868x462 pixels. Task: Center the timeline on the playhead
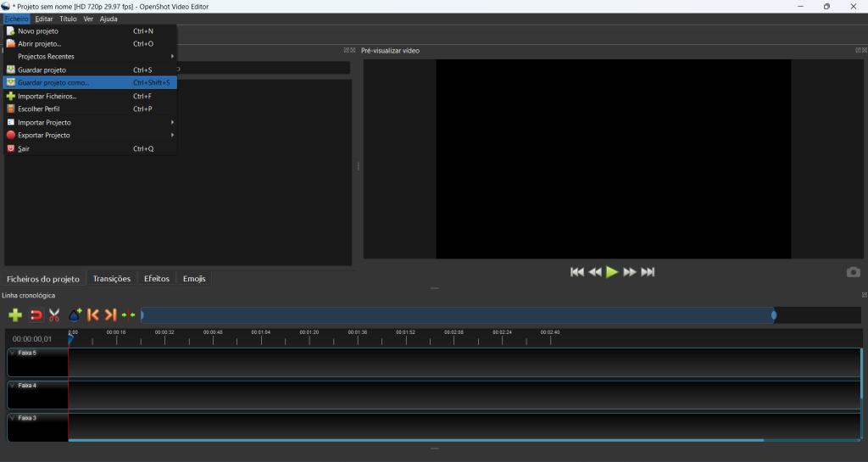point(128,315)
